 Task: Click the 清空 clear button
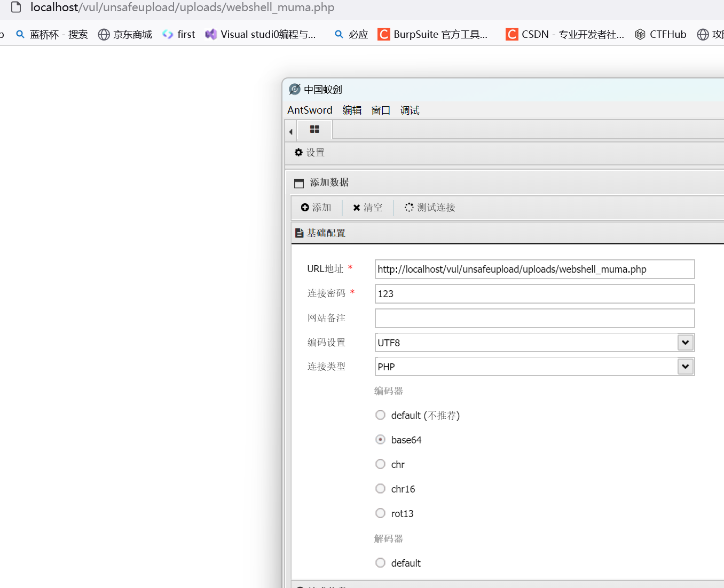click(x=367, y=208)
